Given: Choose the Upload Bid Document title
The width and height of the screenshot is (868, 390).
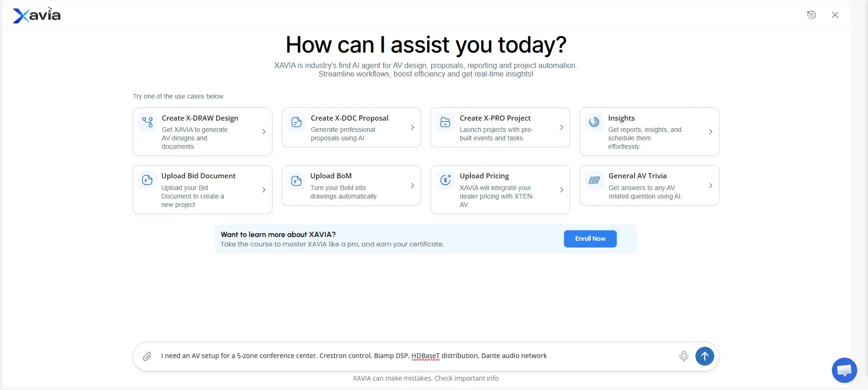Looking at the screenshot, I should (x=198, y=176).
